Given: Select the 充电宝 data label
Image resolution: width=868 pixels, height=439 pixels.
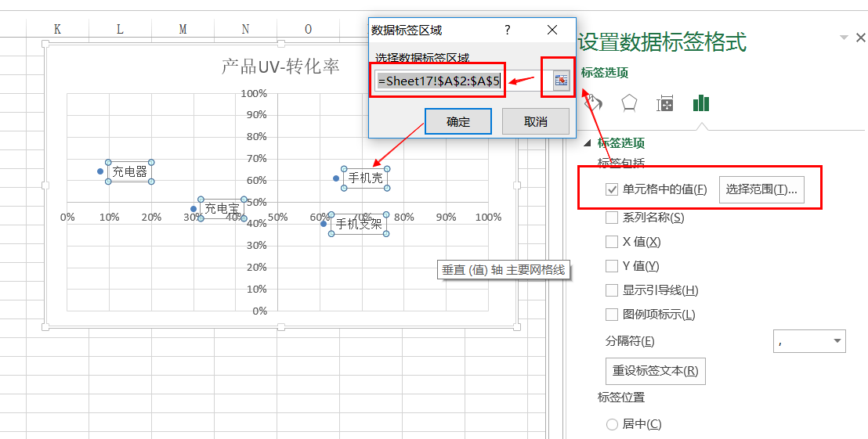Looking at the screenshot, I should coord(222,208).
